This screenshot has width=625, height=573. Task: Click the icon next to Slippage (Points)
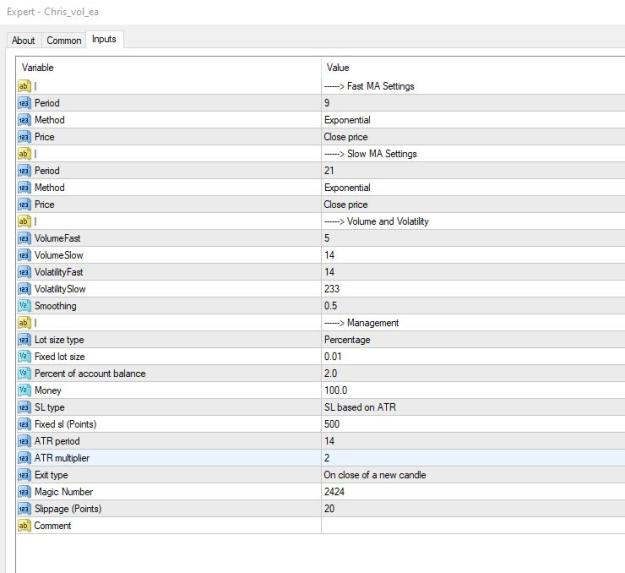(x=24, y=508)
